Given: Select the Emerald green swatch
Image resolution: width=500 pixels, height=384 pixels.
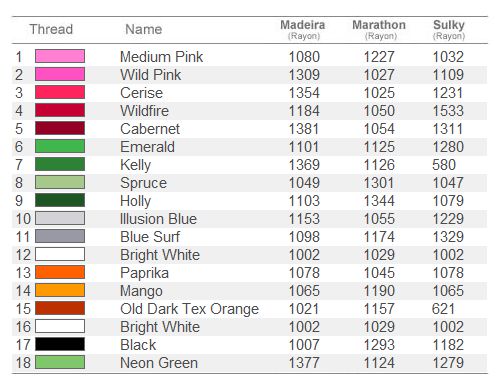Looking at the screenshot, I should coord(60,146).
